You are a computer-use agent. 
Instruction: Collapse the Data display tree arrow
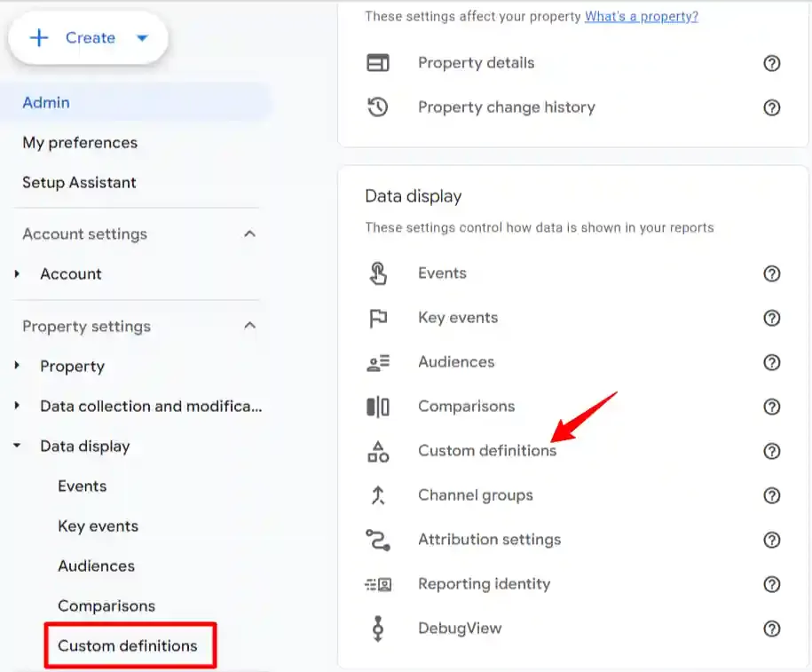pyautogui.click(x=17, y=445)
